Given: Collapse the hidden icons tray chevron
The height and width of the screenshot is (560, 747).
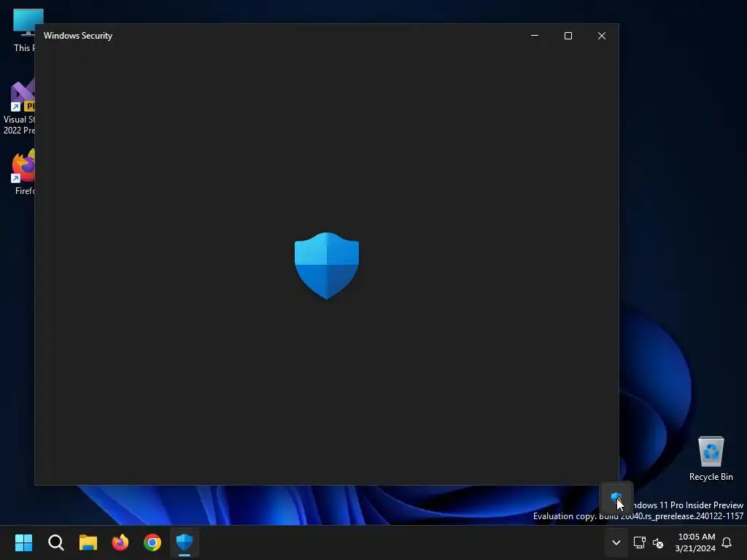Looking at the screenshot, I should 616,542.
